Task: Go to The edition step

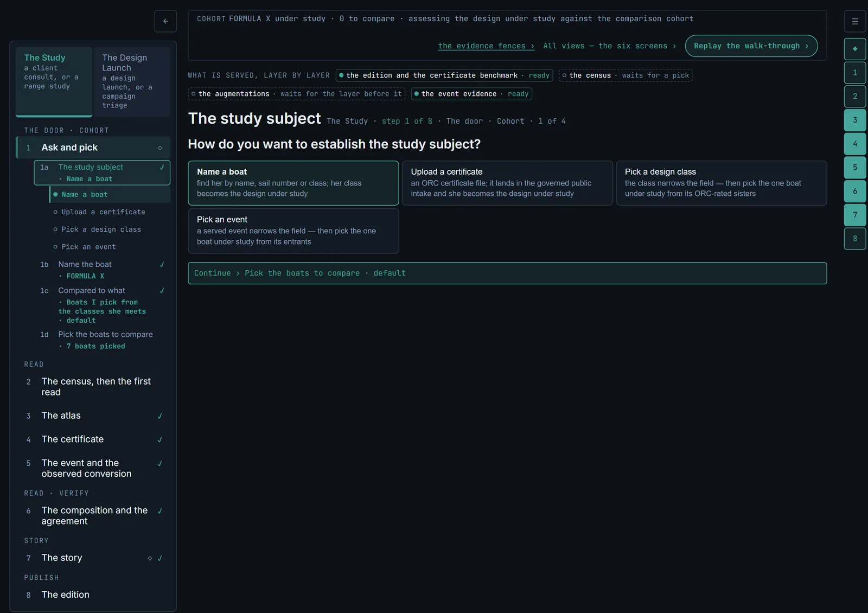Action: click(93, 595)
